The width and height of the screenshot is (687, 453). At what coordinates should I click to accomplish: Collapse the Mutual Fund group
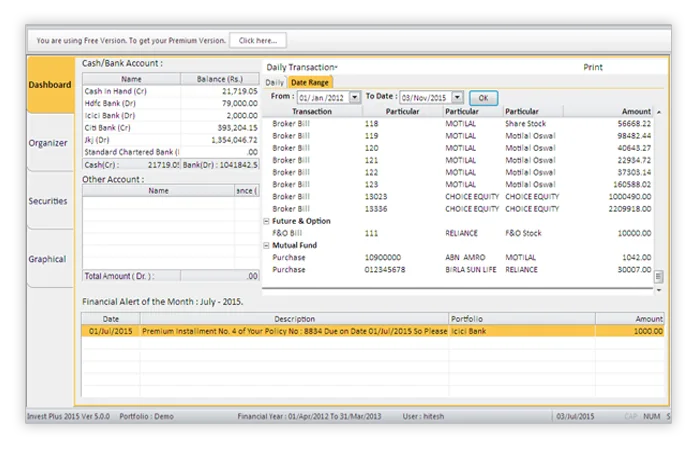click(266, 245)
